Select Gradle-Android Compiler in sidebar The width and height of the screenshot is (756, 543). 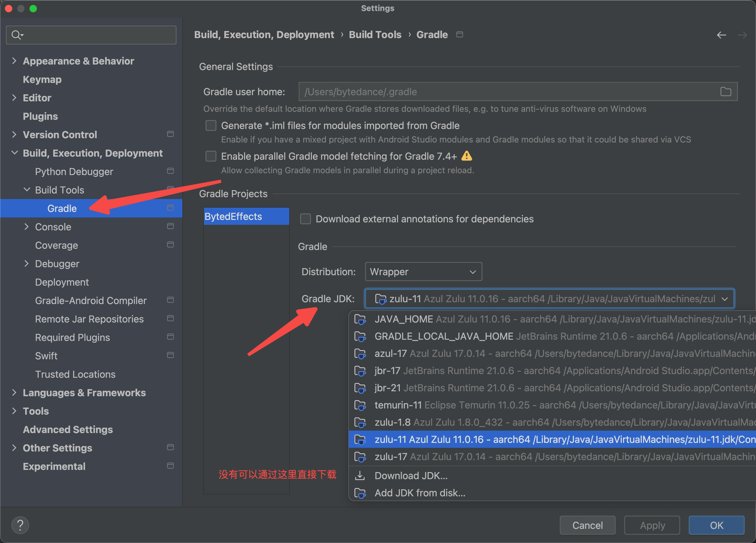[91, 301]
